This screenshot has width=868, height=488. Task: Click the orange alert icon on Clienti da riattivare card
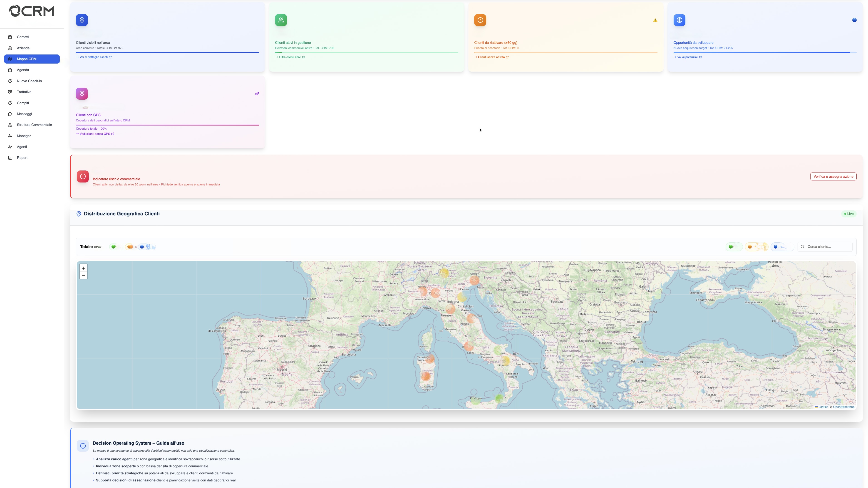(x=480, y=20)
